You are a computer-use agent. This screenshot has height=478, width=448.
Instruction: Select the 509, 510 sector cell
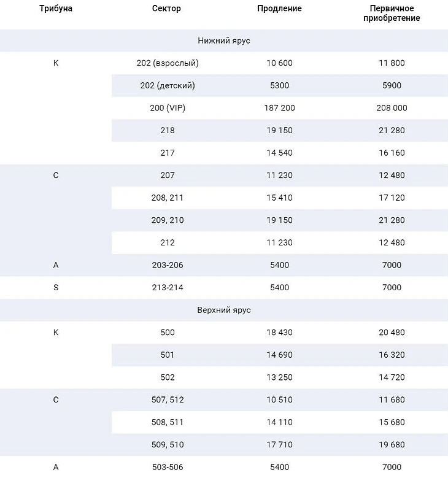[x=168, y=444]
